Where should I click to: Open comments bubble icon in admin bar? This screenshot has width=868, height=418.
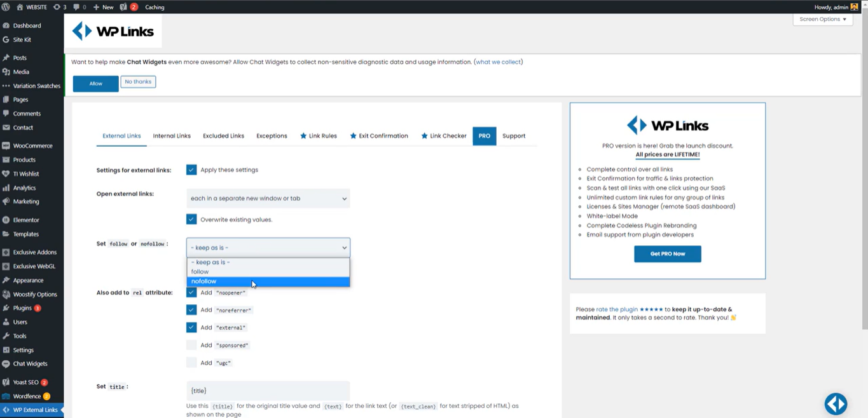point(79,7)
